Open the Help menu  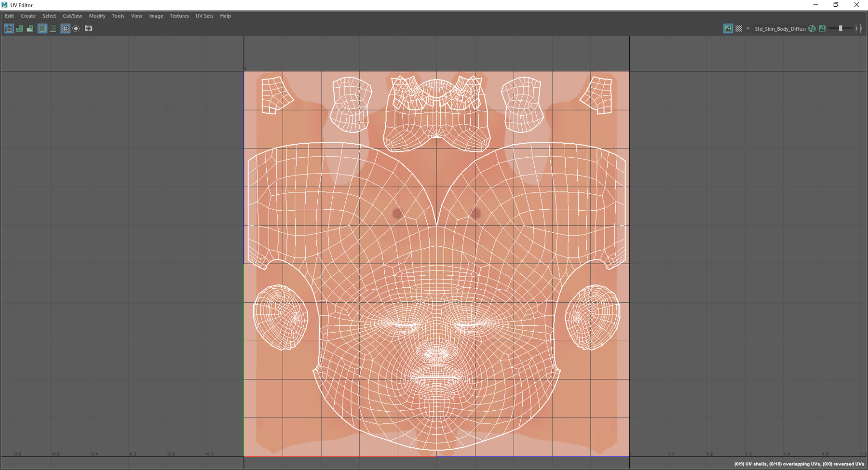(x=225, y=16)
